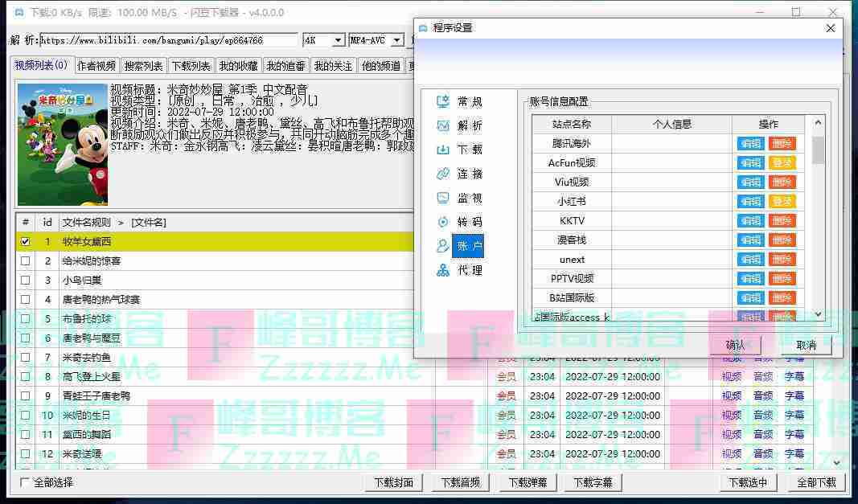Open the 代理 proxy settings icon

pyautogui.click(x=443, y=271)
